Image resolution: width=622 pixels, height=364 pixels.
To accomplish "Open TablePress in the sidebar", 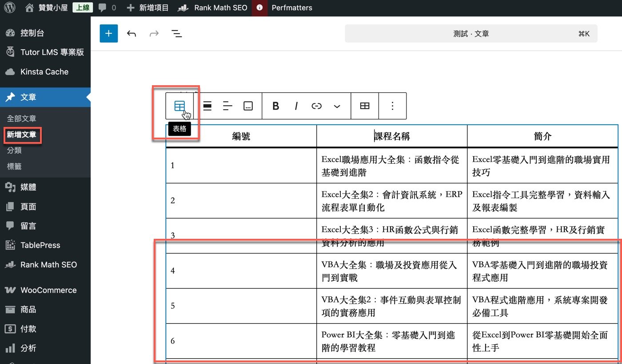I will (x=45, y=245).
